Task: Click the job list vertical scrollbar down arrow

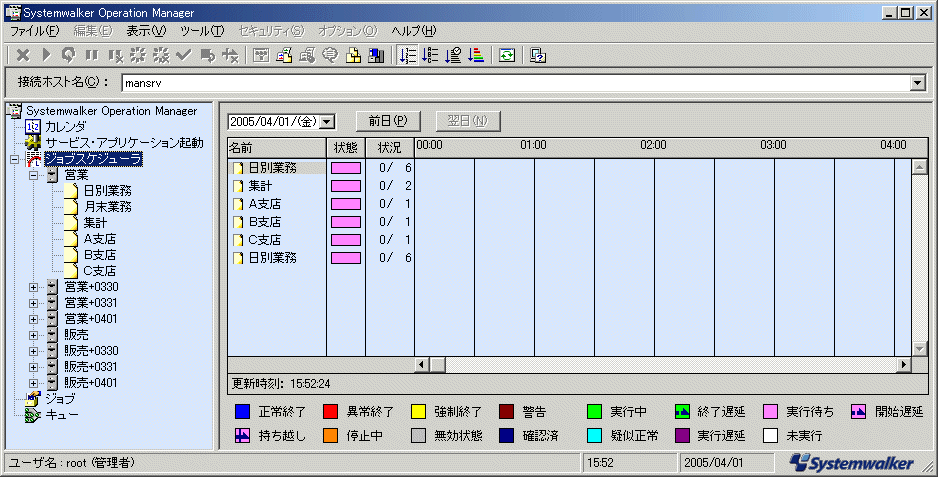Action: pos(919,348)
